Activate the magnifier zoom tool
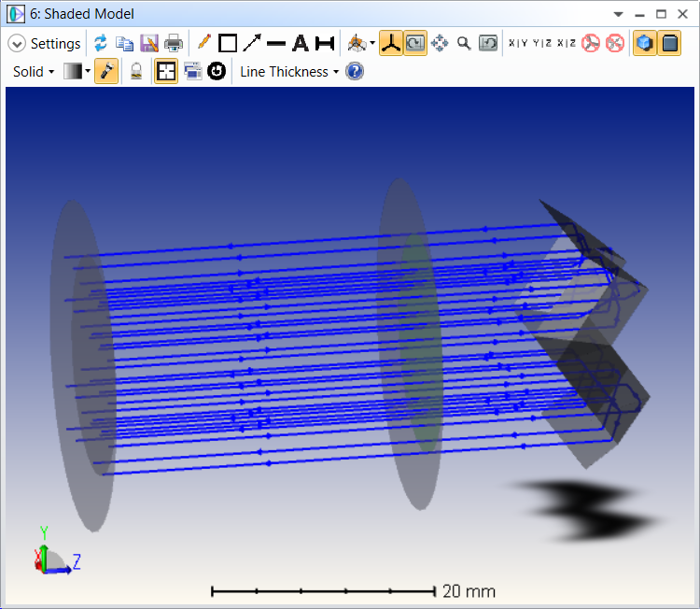This screenshot has height=609, width=700. click(464, 43)
